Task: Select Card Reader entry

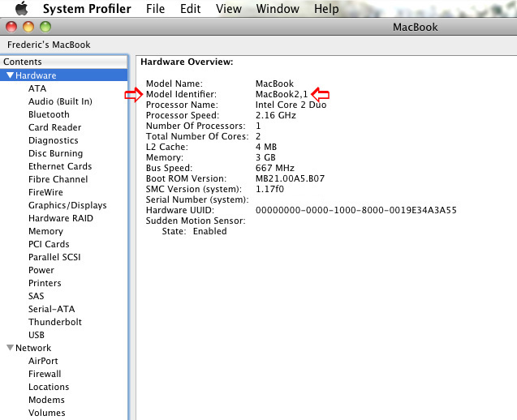Action: coord(54,127)
